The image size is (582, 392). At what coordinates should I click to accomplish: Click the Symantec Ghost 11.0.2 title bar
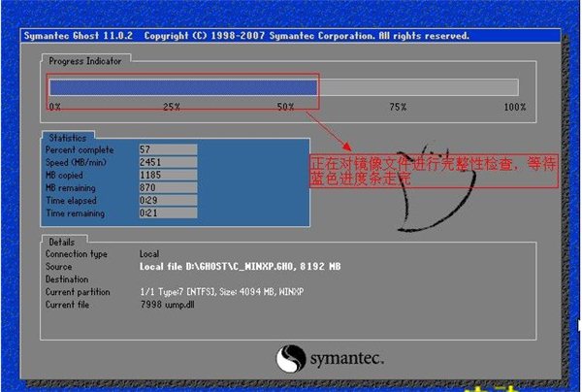tap(290, 36)
